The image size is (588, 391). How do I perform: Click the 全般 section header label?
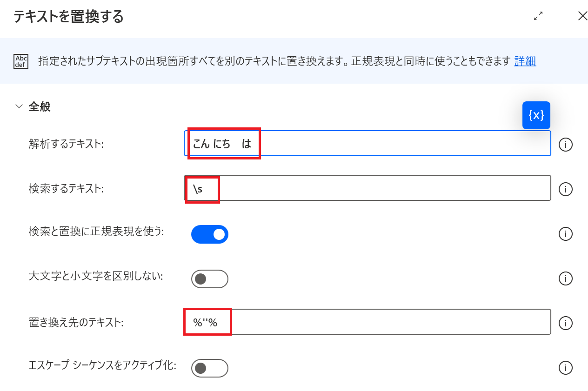tap(40, 106)
